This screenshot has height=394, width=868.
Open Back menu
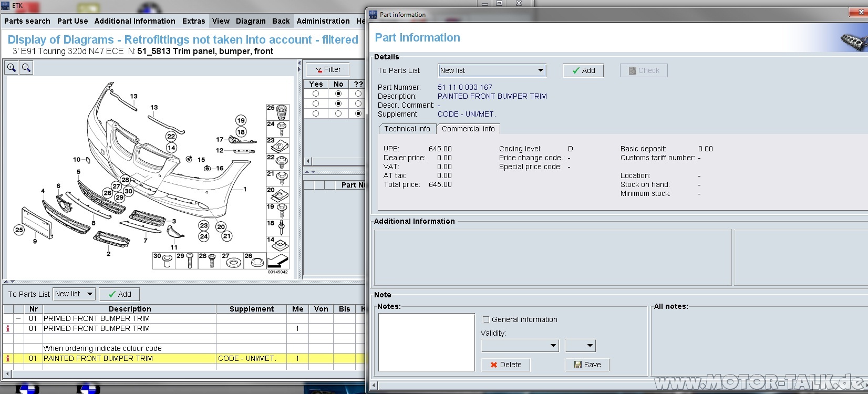coord(281,21)
